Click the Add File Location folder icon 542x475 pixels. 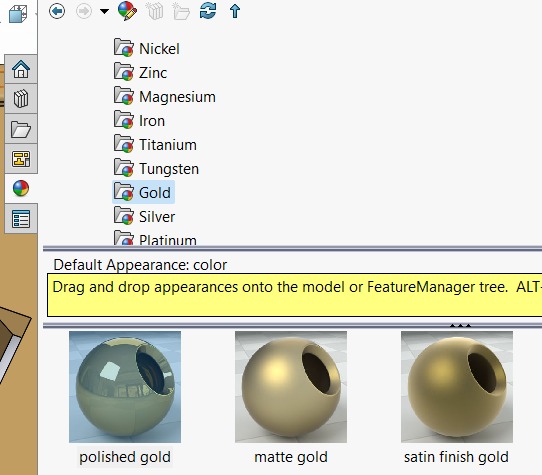181,11
